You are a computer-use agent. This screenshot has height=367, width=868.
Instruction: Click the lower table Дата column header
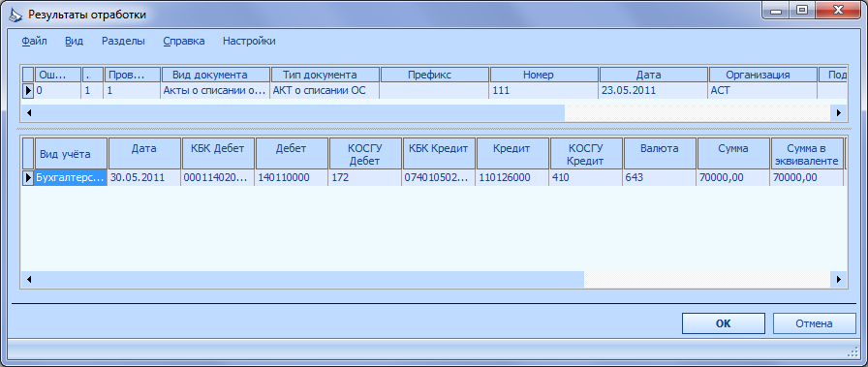[x=144, y=153]
